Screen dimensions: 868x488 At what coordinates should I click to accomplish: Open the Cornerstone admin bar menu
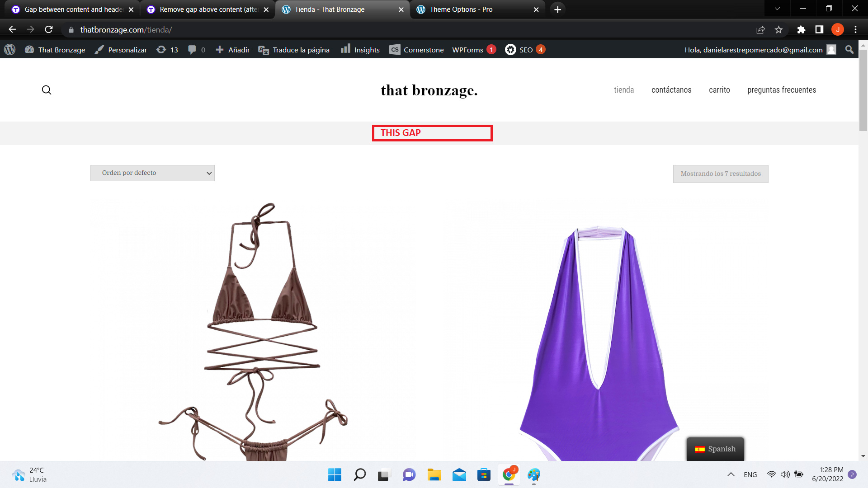pos(416,50)
